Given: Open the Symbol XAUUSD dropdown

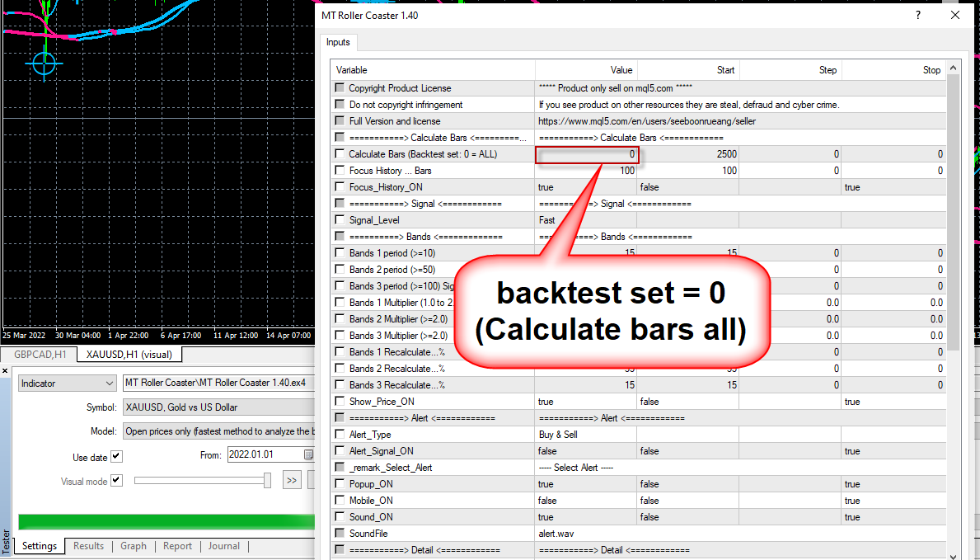Looking at the screenshot, I should click(220, 407).
